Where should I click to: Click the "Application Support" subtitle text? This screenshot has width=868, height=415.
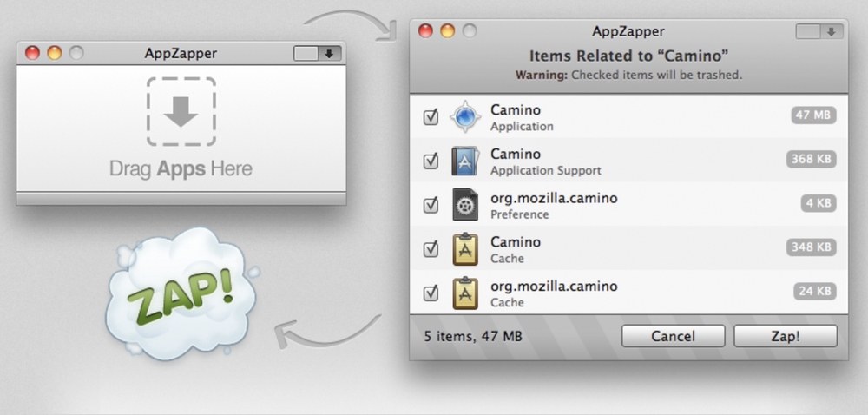(x=546, y=170)
